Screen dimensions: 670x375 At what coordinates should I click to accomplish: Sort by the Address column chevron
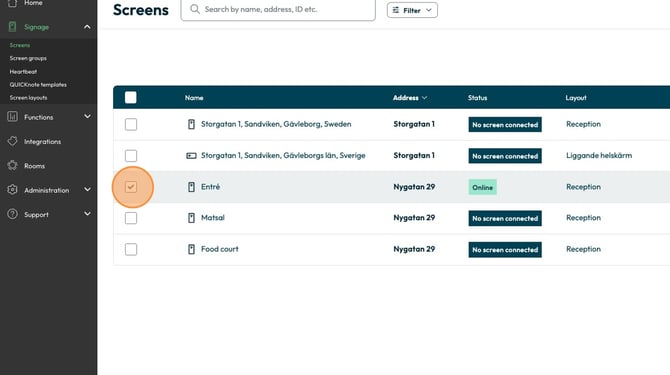(x=424, y=98)
